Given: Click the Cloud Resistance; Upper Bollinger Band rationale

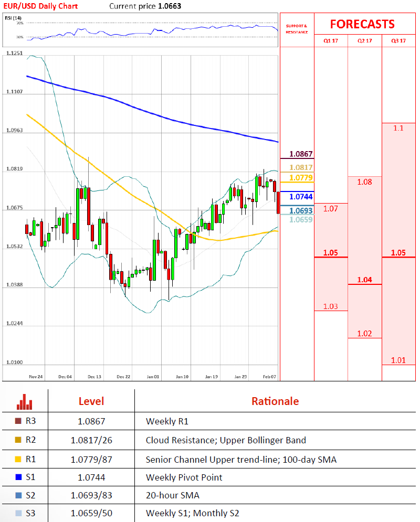Looking at the screenshot, I should (226, 440).
